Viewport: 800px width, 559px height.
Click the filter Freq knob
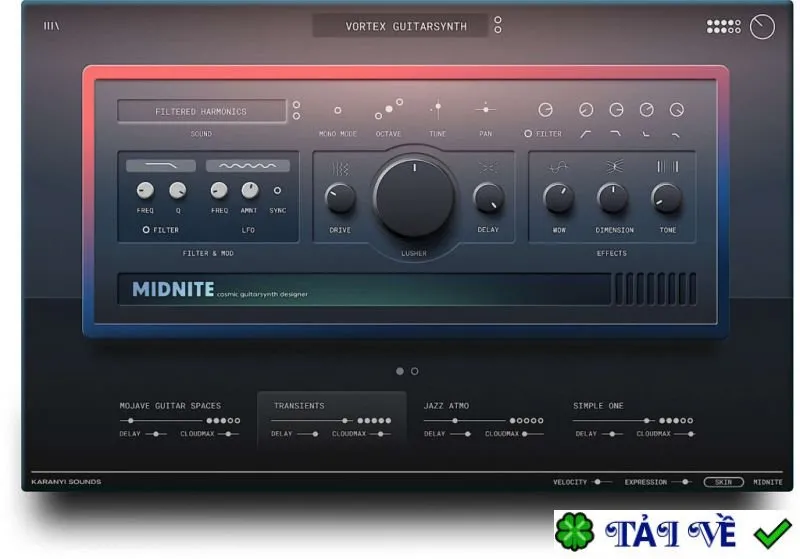[145, 190]
